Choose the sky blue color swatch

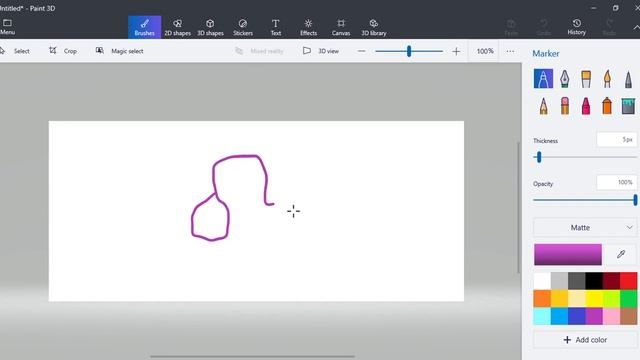tap(559, 316)
